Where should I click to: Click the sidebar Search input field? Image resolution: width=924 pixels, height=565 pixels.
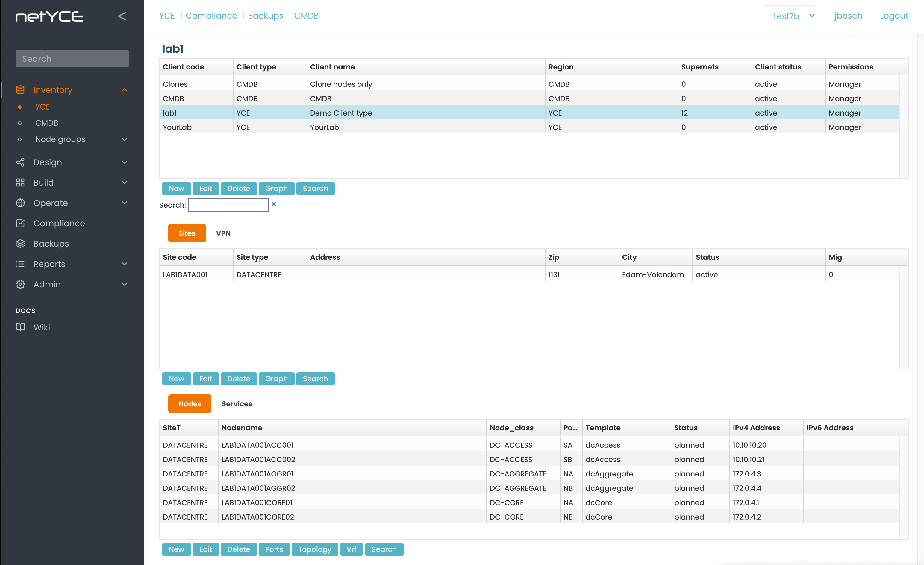(72, 59)
